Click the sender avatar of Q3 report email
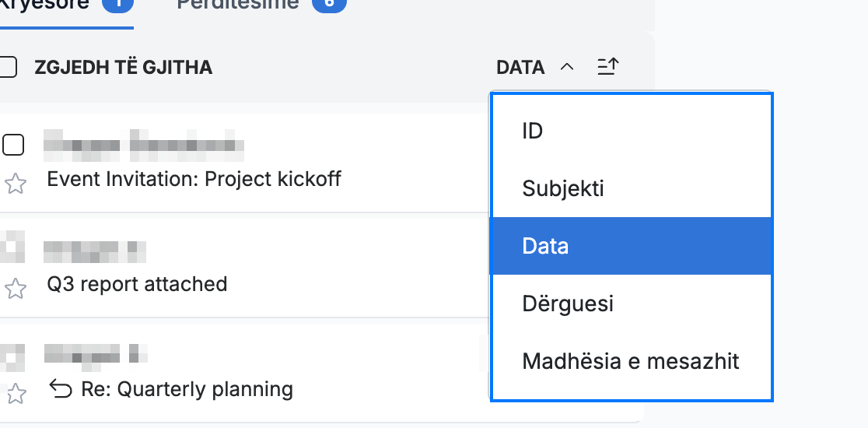Viewport: 868px width, 428px height. pos(12,247)
